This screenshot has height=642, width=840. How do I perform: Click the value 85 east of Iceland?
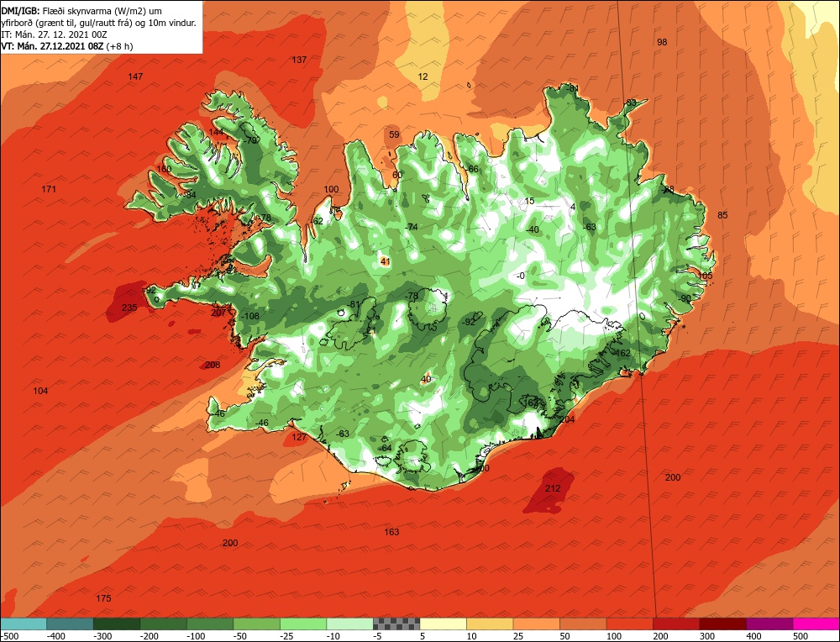click(722, 215)
